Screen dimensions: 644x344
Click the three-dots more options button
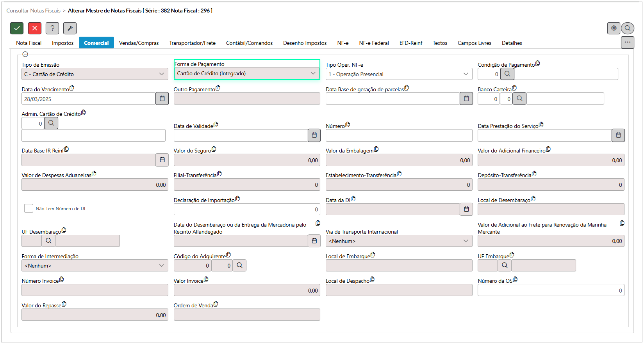(627, 42)
